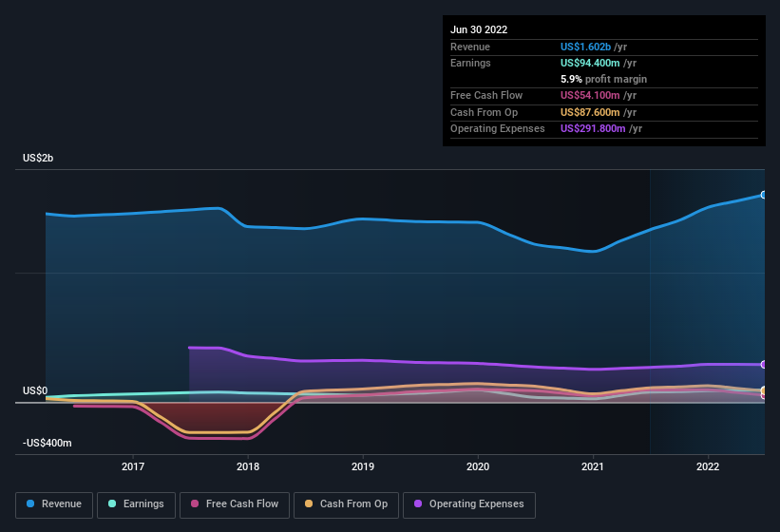Click the Free Cash Flow label in tooltip

point(486,95)
